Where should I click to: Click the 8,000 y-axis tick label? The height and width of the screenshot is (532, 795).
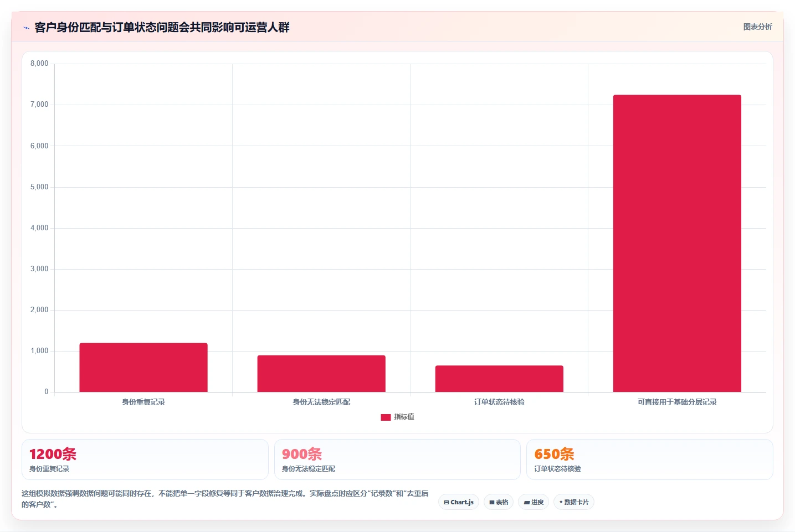(39, 64)
